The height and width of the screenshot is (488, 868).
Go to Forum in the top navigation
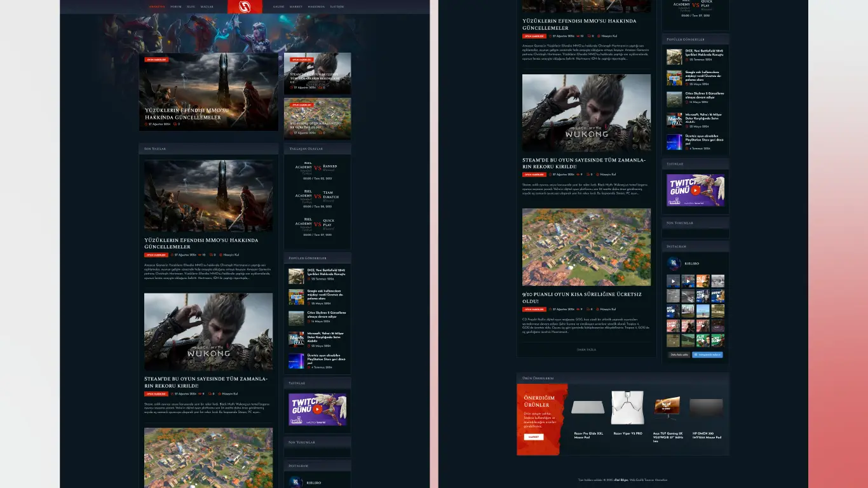(x=176, y=6)
